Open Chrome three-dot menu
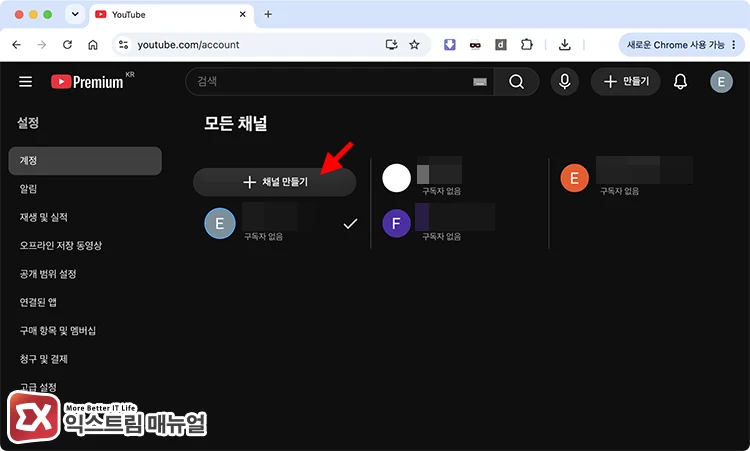750x451 pixels. [x=734, y=45]
